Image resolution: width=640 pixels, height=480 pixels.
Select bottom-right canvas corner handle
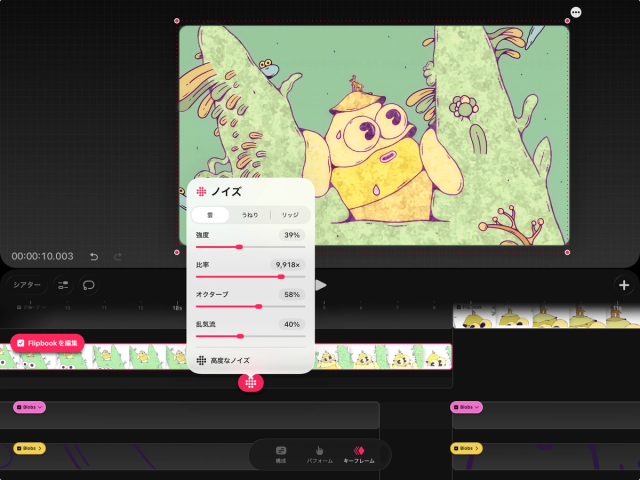[567, 252]
